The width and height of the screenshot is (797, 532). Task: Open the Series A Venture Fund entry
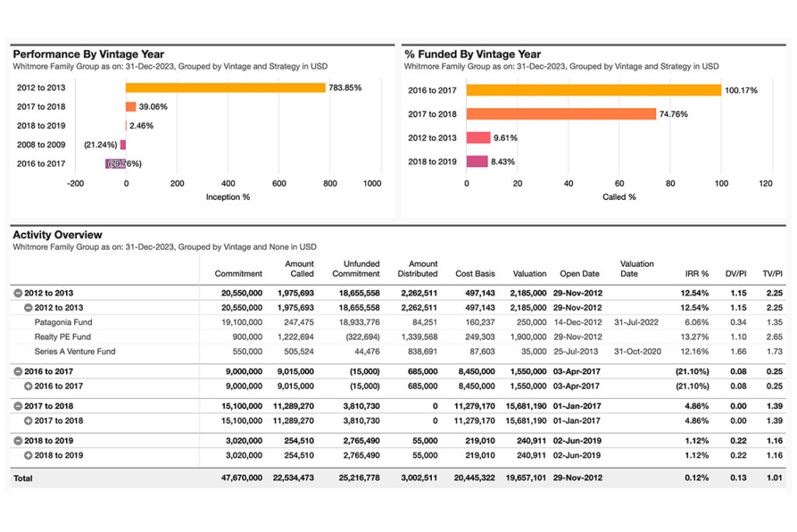[75, 352]
